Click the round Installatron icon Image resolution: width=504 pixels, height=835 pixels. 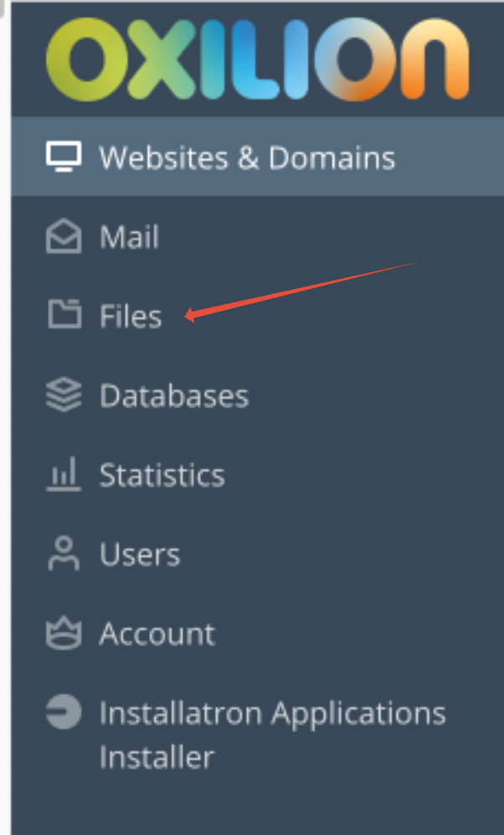coord(64,711)
